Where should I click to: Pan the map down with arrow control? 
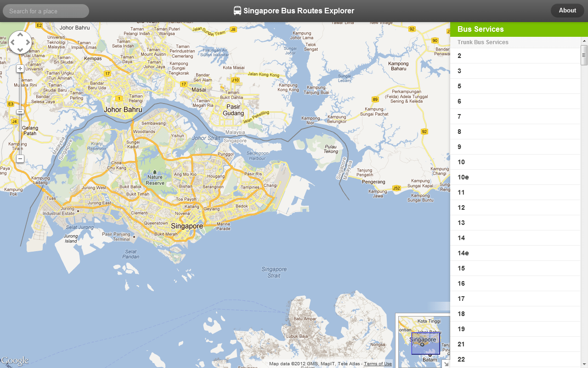tap(20, 50)
